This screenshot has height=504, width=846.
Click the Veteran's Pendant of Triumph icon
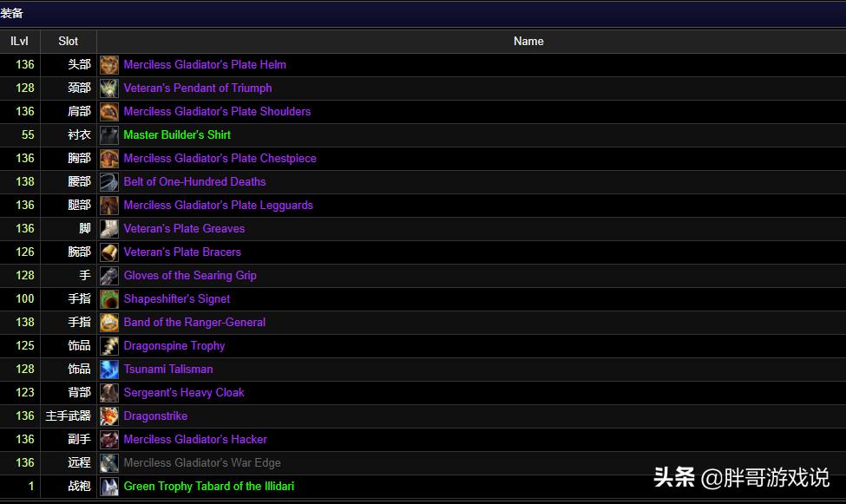pos(109,88)
